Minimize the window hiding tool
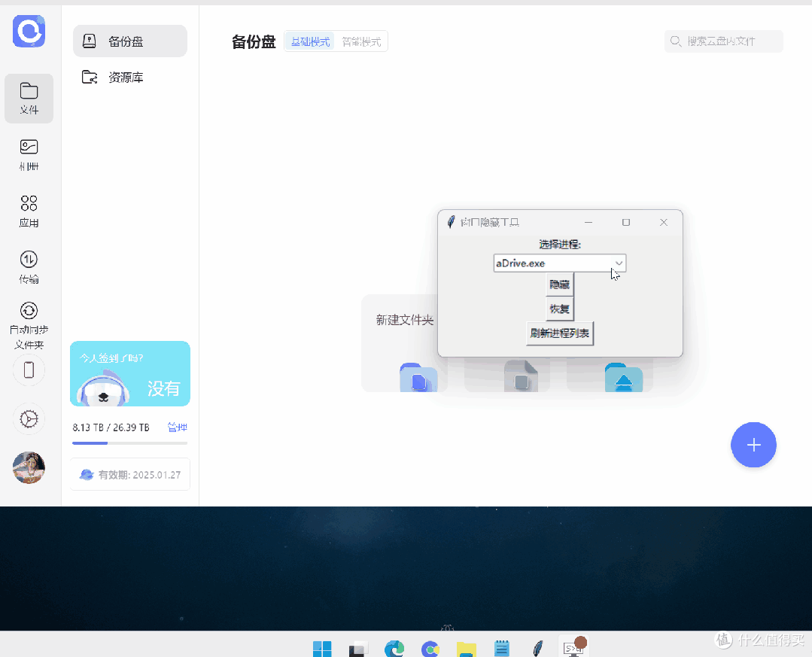Image resolution: width=812 pixels, height=657 pixels. pos(588,222)
